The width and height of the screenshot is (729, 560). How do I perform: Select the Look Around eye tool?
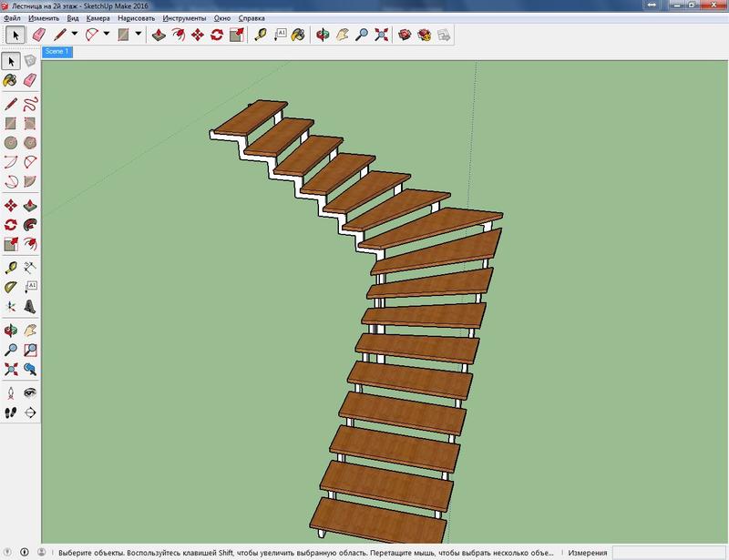30,392
